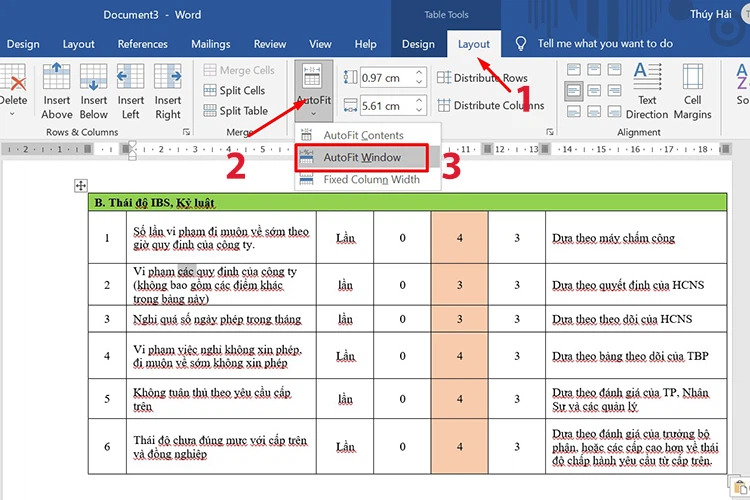750x500 pixels.
Task: Select Align Top Left icon
Action: coord(574,70)
